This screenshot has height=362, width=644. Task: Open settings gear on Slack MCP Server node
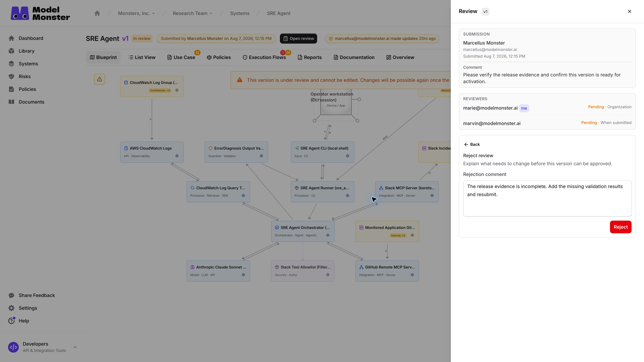pyautogui.click(x=432, y=196)
